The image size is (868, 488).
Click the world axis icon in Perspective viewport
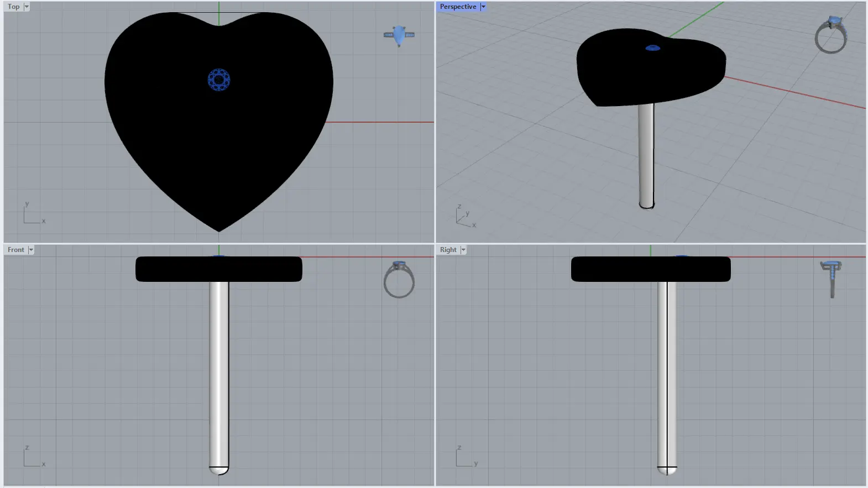(x=464, y=217)
